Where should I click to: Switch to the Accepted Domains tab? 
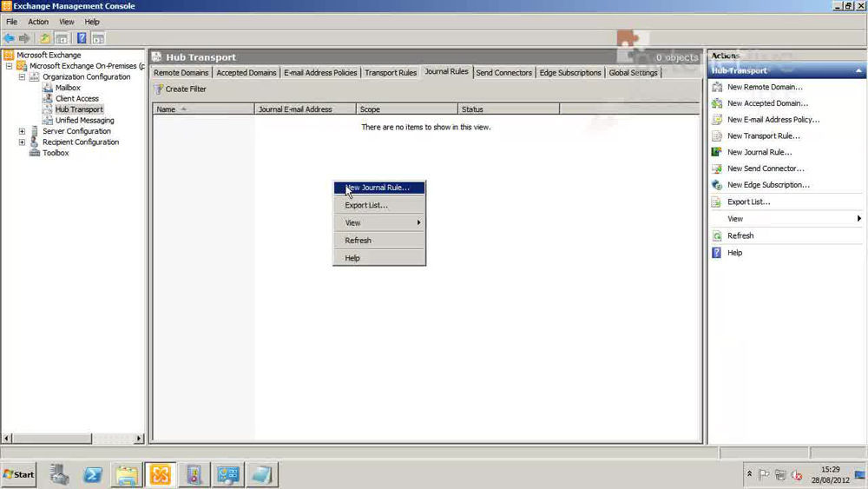[x=247, y=73]
